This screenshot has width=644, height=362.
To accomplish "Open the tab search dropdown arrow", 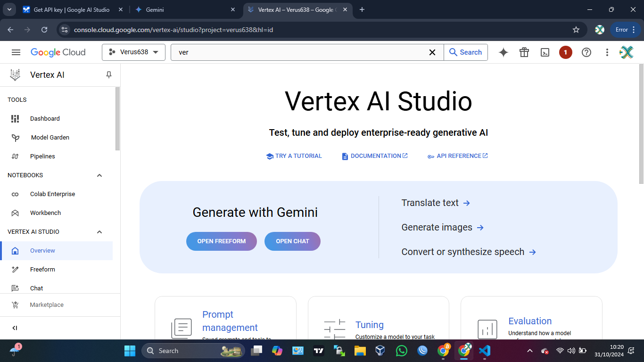I will point(9,9).
